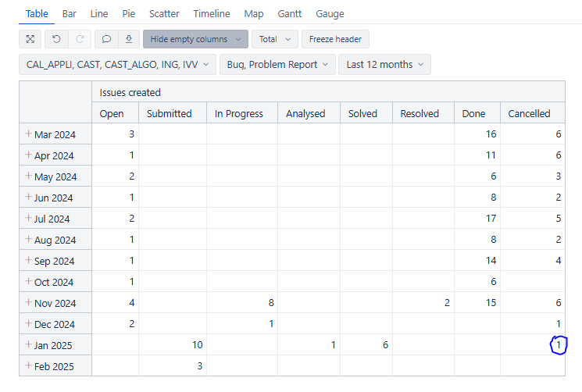Viewport: 582px width, 392px height.
Task: Select the Pie chart tab
Action: point(128,14)
